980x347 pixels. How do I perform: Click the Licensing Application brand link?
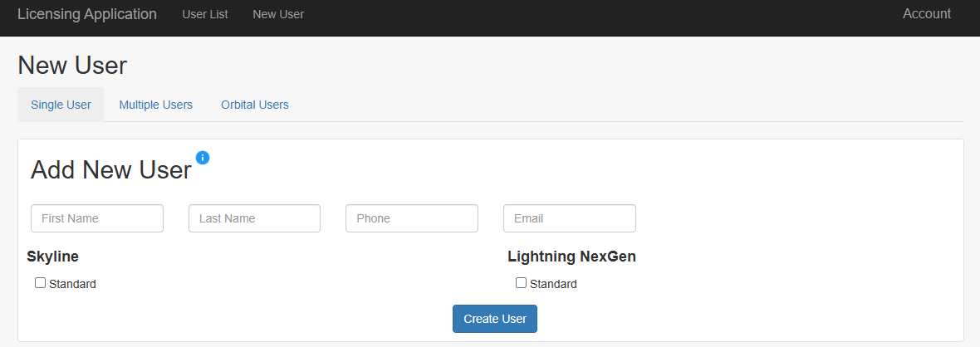[x=87, y=14]
